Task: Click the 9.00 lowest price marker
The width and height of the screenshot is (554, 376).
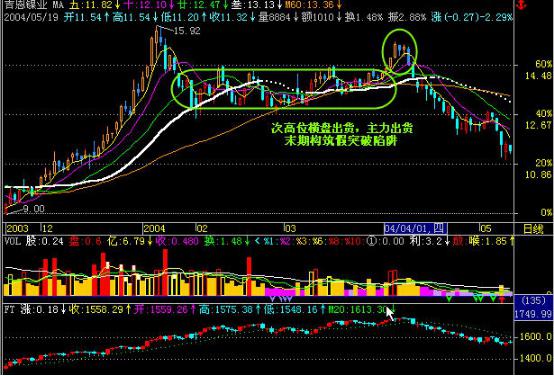Action: pyautogui.click(x=34, y=209)
